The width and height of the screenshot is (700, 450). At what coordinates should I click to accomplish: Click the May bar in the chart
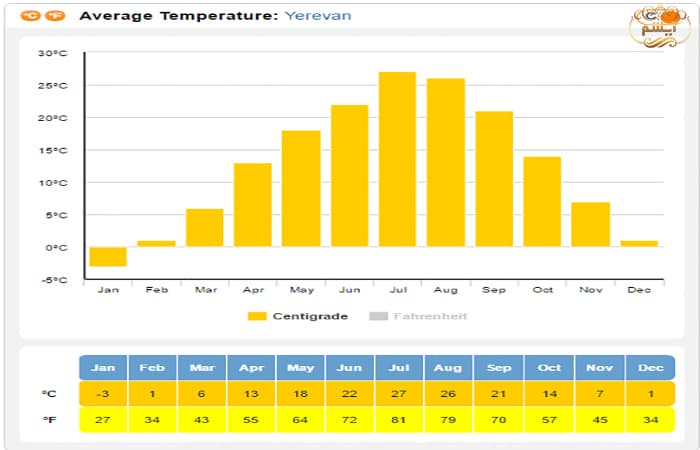pyautogui.click(x=301, y=188)
